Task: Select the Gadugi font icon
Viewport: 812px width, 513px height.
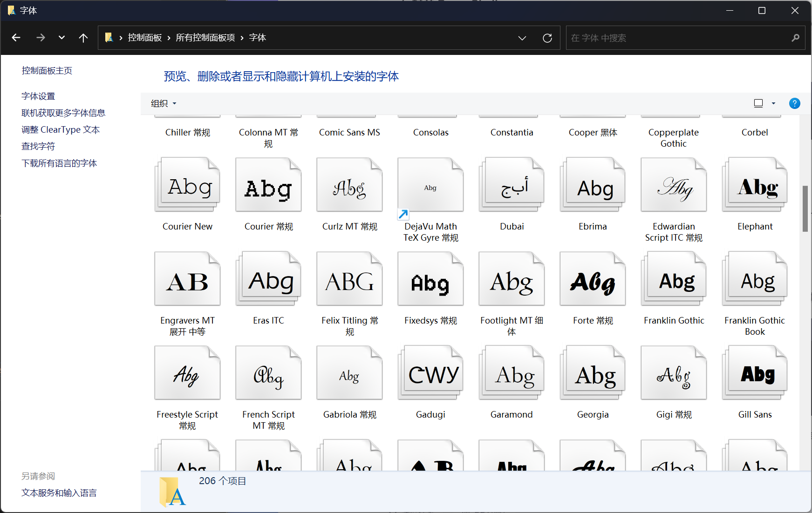Action: tap(430, 373)
